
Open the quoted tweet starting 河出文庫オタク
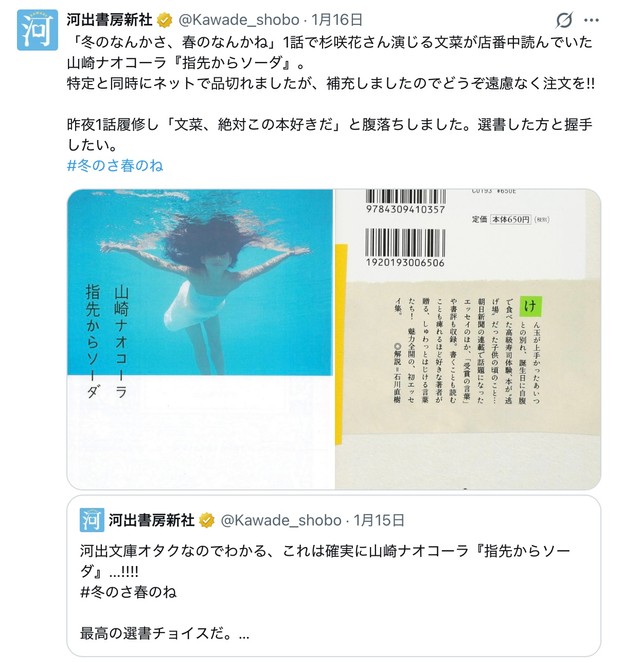coord(334,575)
